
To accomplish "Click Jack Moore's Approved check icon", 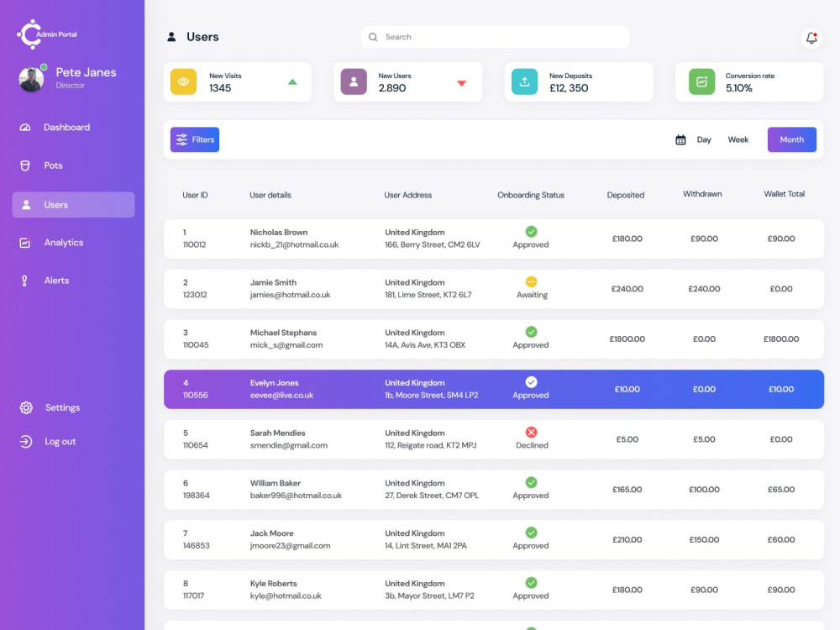I will [531, 533].
